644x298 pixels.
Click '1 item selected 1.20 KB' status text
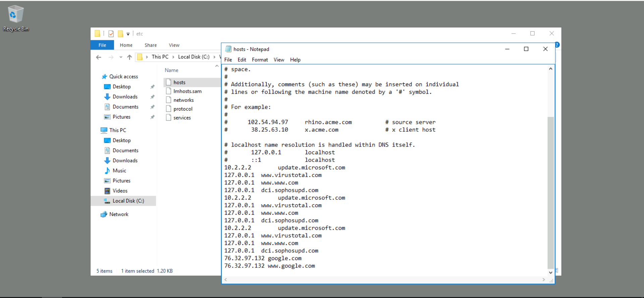147,271
